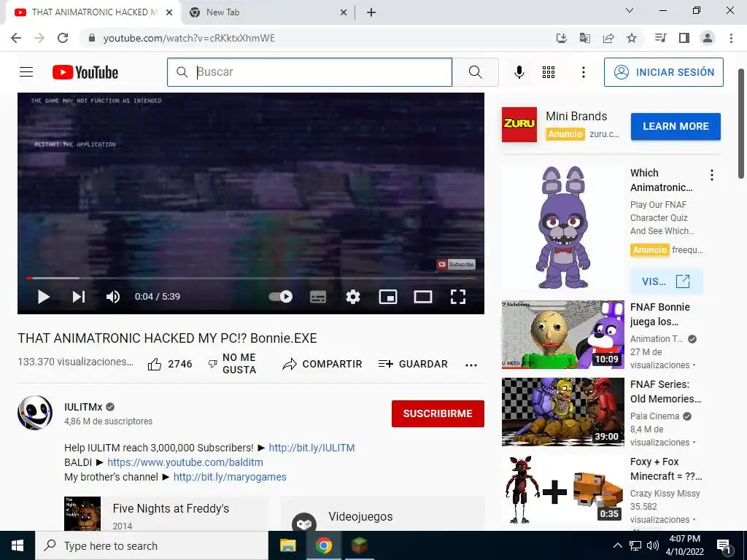Open youtube.com/balditm link
The image size is (747, 560).
click(185, 462)
